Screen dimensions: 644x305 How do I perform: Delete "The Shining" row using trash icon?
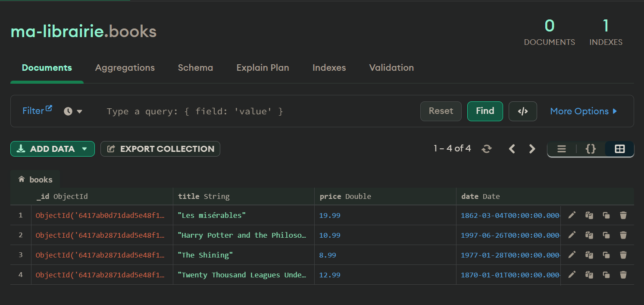coord(623,255)
